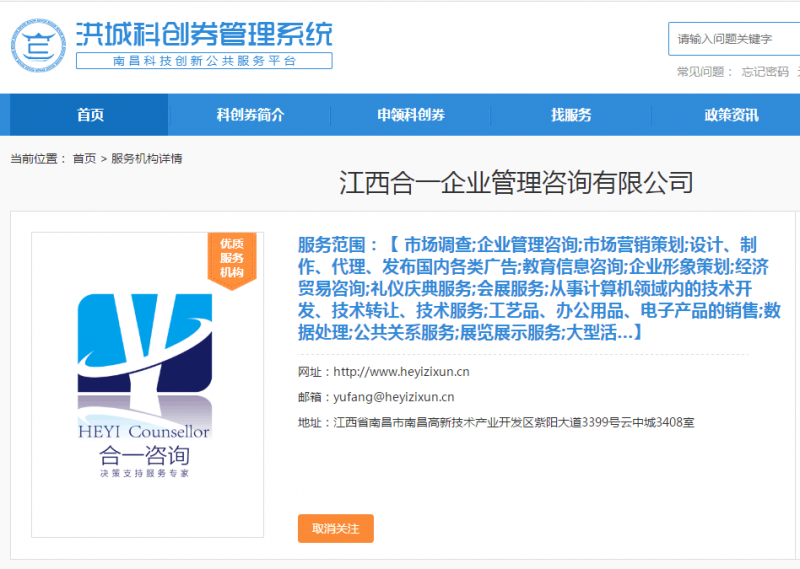Go to the 申领科创券 navigation tab
This screenshot has width=800, height=569.
coord(411,115)
